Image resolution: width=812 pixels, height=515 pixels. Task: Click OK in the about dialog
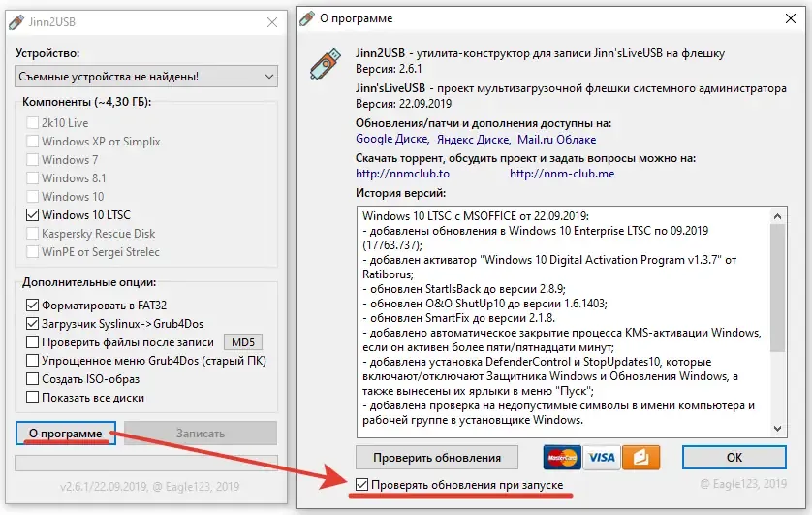click(734, 458)
